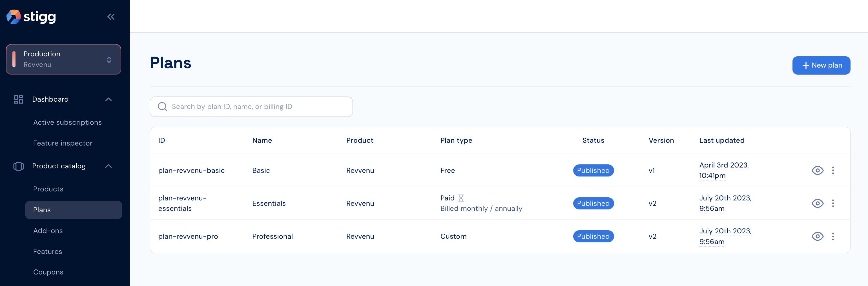Click hourglass icon next to Paid
868x286 pixels.
[x=461, y=198]
